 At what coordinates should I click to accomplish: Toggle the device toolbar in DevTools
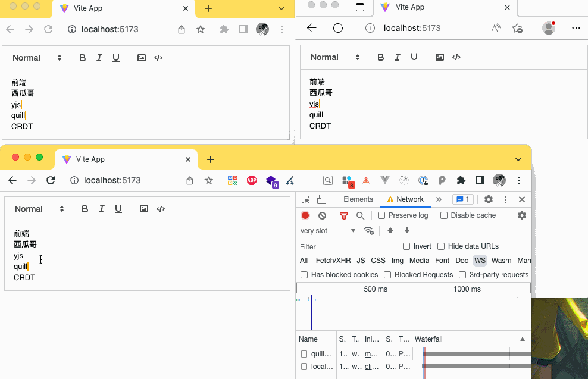tap(321, 199)
